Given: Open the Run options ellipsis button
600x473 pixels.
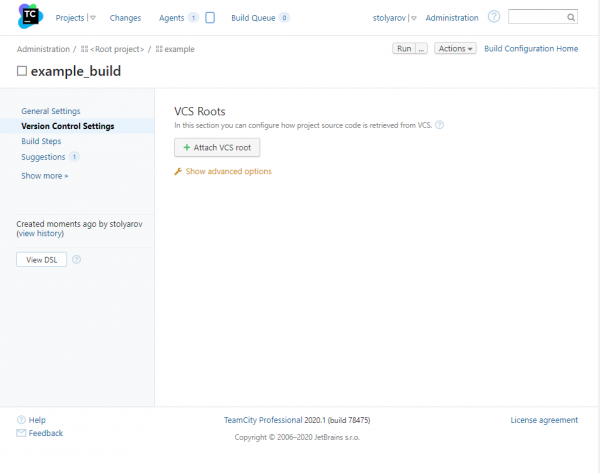Looking at the screenshot, I should pos(421,48).
